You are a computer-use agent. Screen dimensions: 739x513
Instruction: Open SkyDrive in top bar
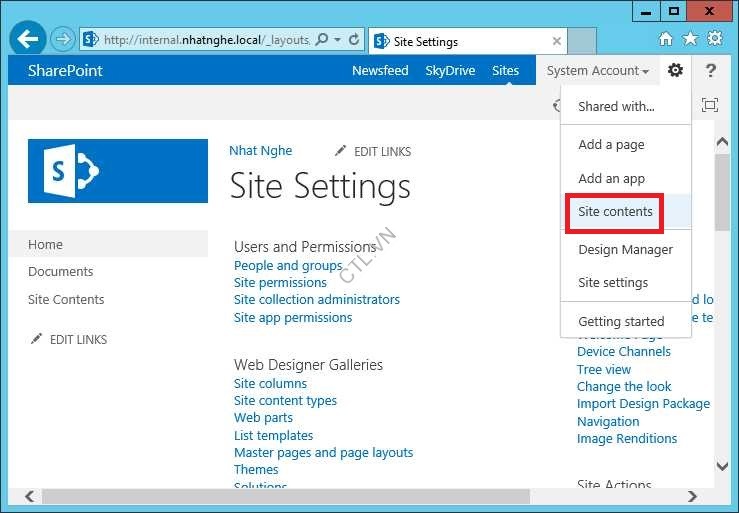point(450,71)
